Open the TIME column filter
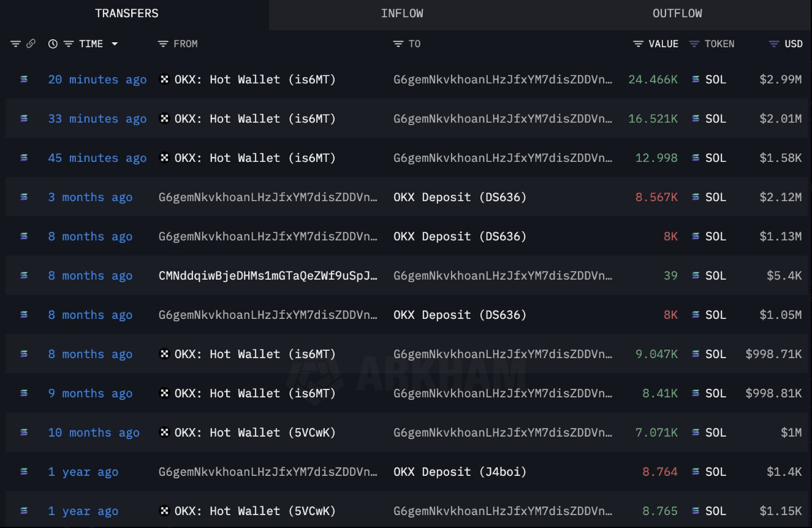 (69, 44)
